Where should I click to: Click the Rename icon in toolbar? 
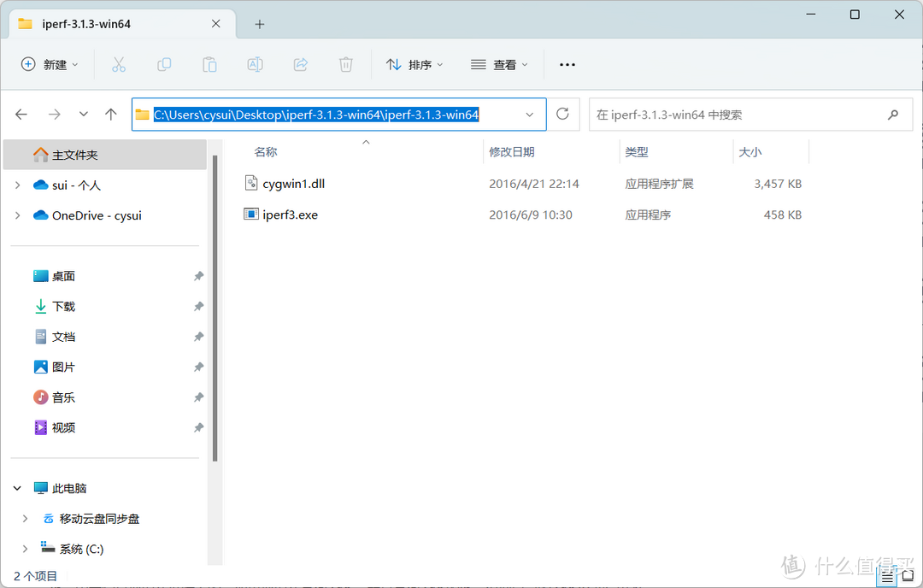255,64
